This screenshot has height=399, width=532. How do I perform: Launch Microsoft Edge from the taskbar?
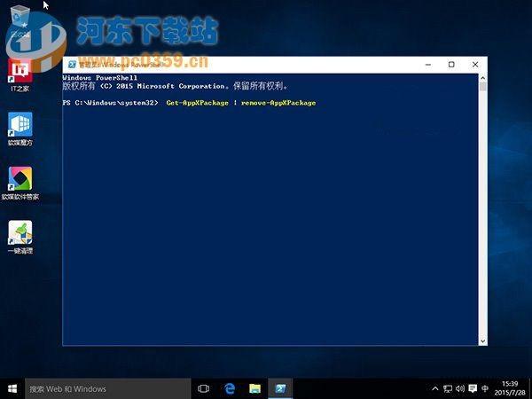pos(230,389)
